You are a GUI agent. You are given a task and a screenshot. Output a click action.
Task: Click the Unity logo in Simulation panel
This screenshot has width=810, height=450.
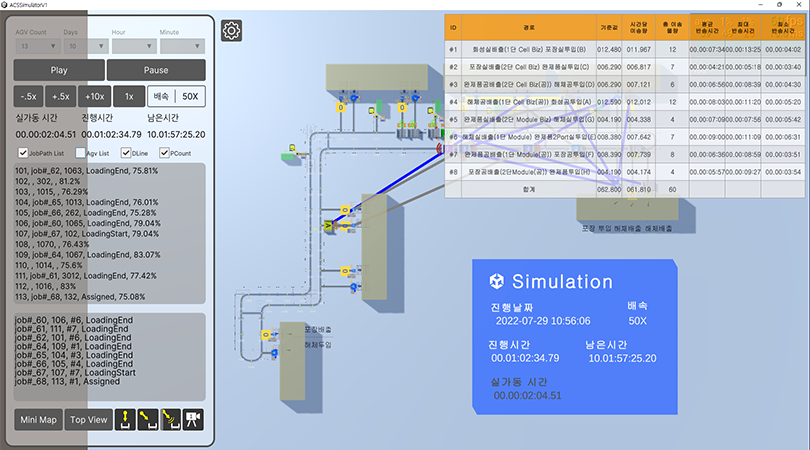tap(495, 281)
